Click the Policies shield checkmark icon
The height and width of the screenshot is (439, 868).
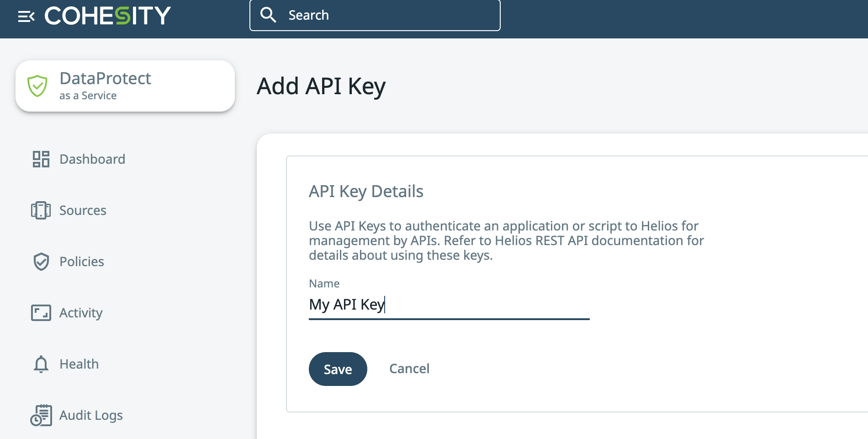coord(41,262)
